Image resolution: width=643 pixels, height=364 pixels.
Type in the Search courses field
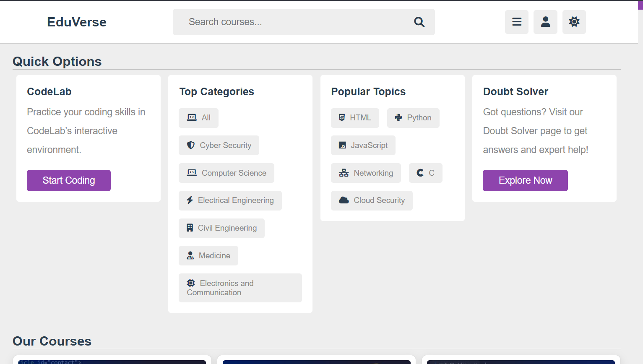pyautogui.click(x=294, y=22)
